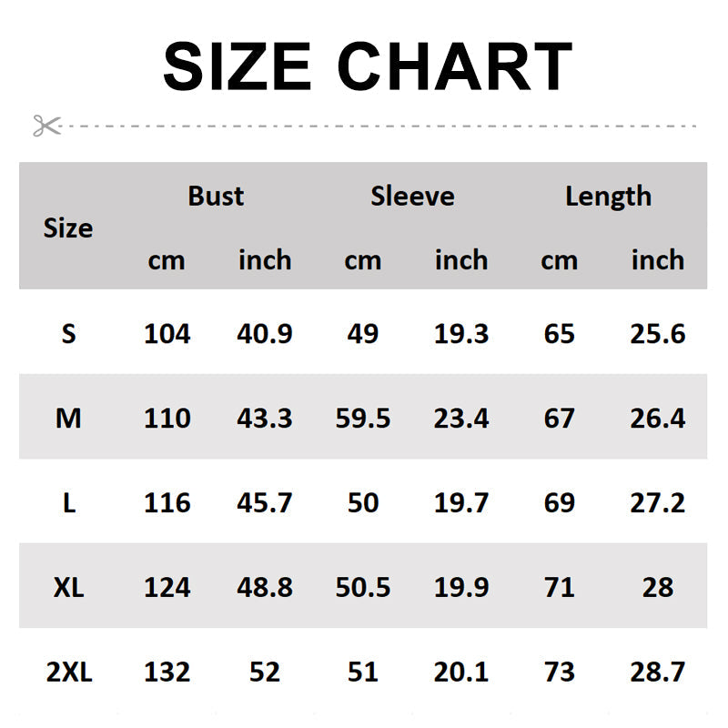Click the 104 bust value for size S
Image resolution: width=728 pixels, height=728 pixels.
point(167,334)
